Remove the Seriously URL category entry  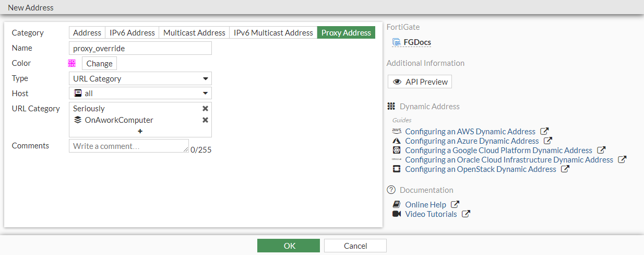pyautogui.click(x=205, y=109)
